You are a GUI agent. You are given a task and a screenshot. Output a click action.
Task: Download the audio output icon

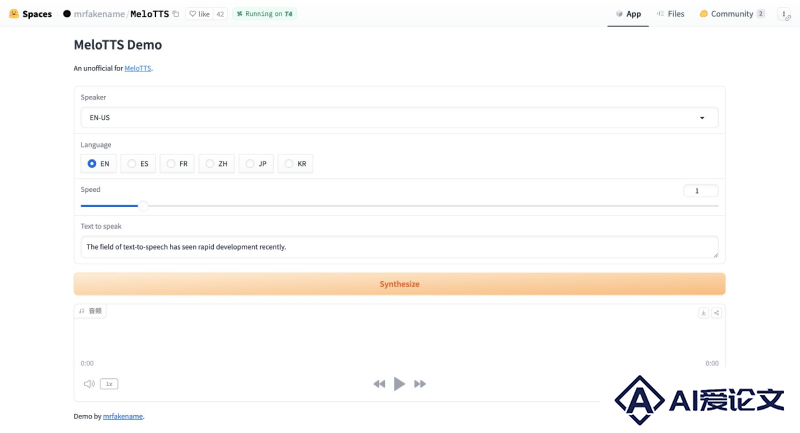point(703,313)
